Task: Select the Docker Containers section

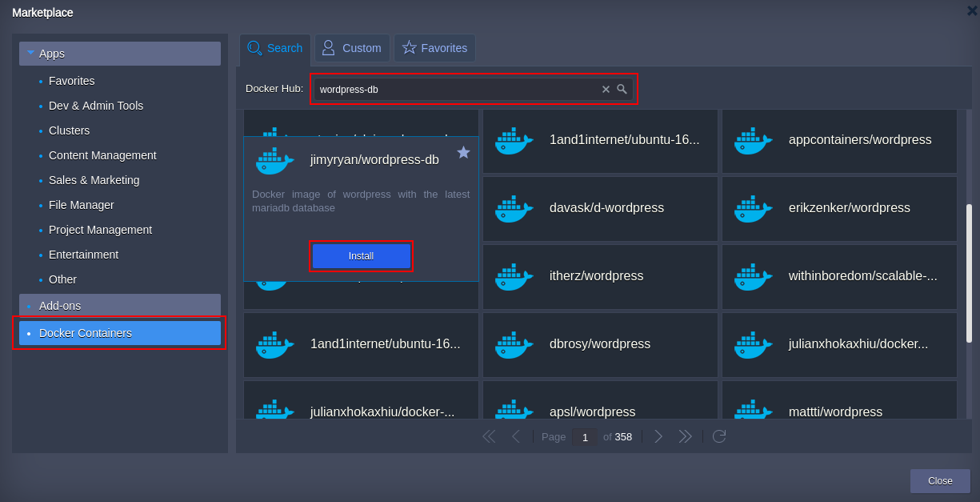Action: pos(120,333)
